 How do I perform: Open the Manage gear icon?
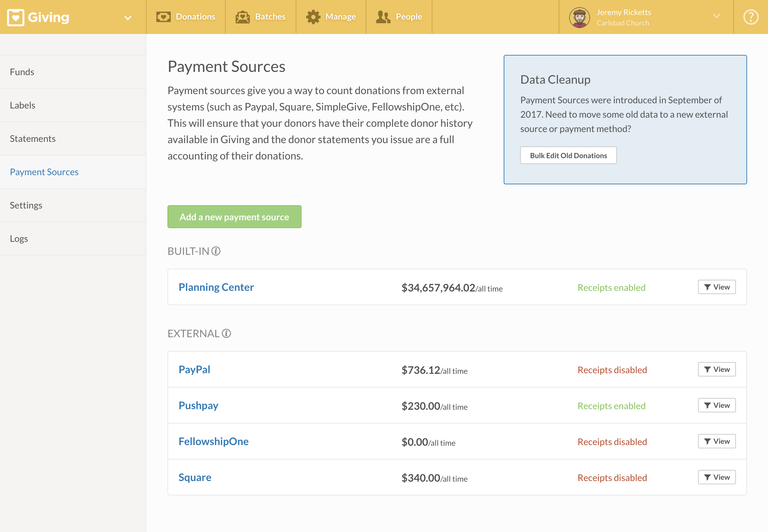point(313,17)
